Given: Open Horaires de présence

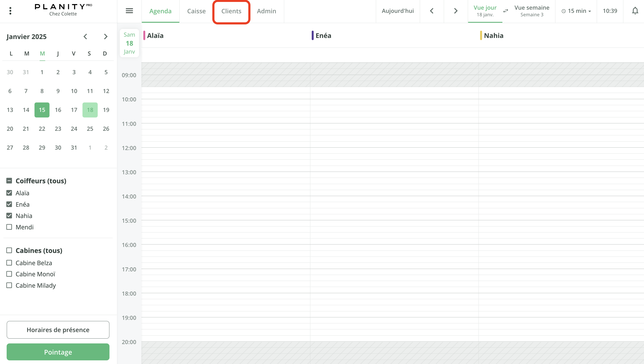Looking at the screenshot, I should (x=58, y=330).
